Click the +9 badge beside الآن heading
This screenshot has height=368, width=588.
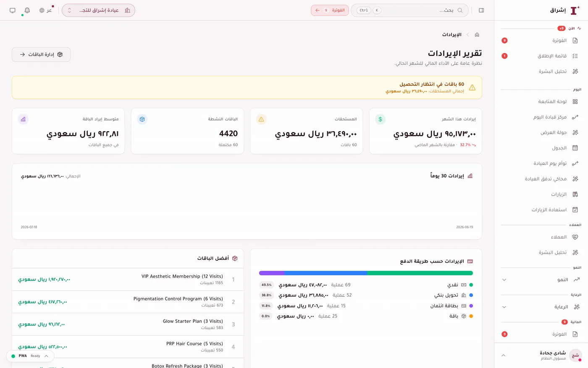click(x=562, y=28)
